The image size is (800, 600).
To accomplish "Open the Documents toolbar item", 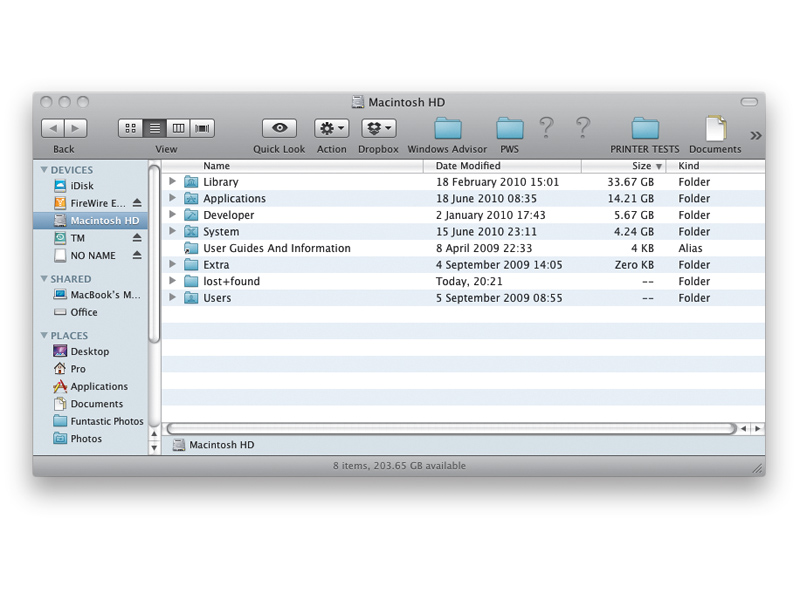I will [x=715, y=128].
